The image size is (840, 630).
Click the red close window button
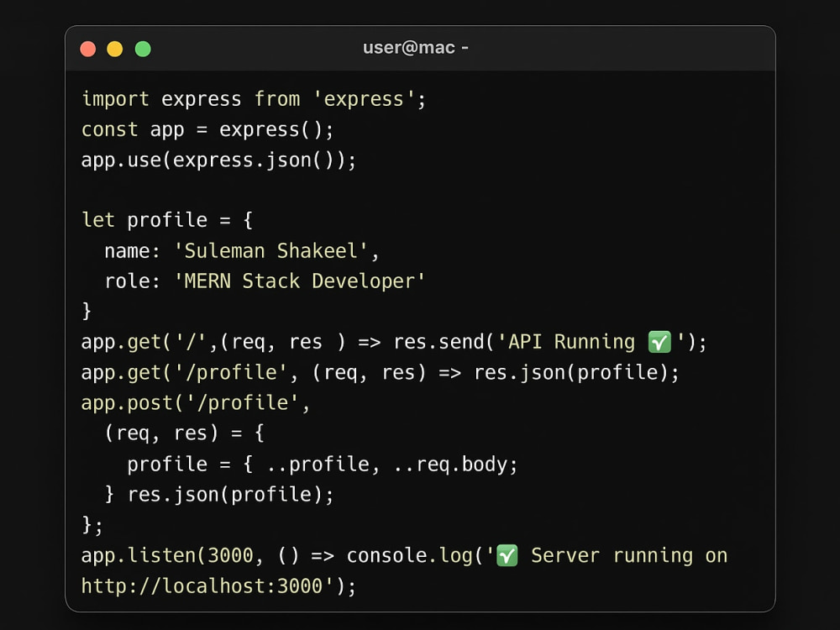pos(88,49)
